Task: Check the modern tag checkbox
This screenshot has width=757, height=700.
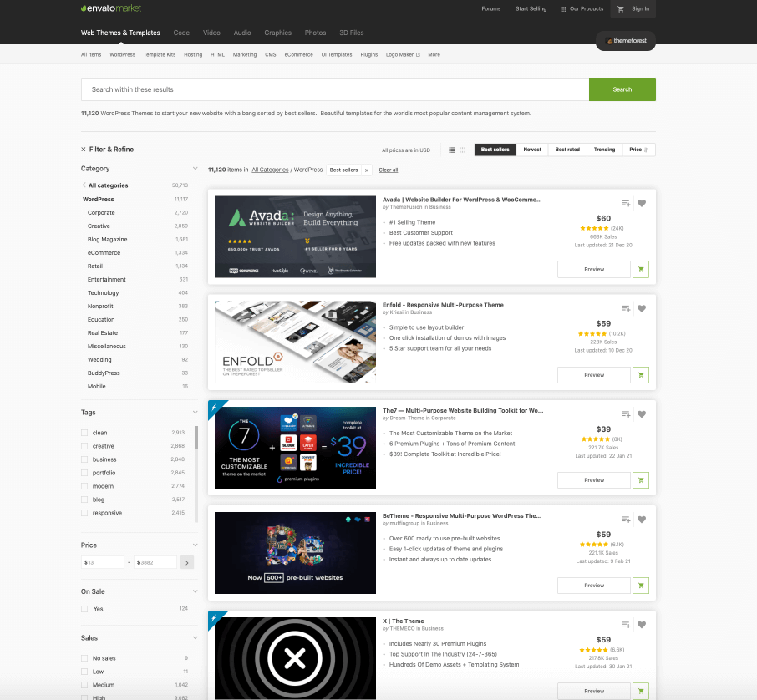Action: coord(84,486)
